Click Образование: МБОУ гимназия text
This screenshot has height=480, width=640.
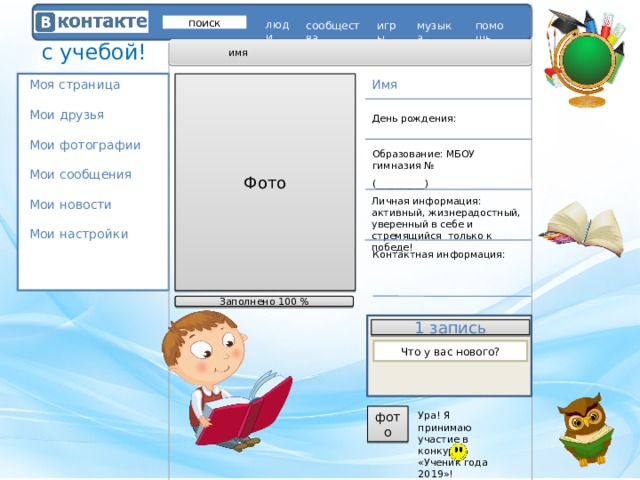tap(423, 160)
